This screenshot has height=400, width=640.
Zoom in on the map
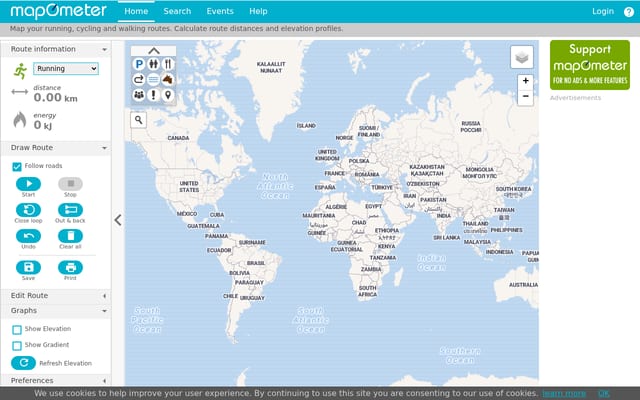coord(526,81)
